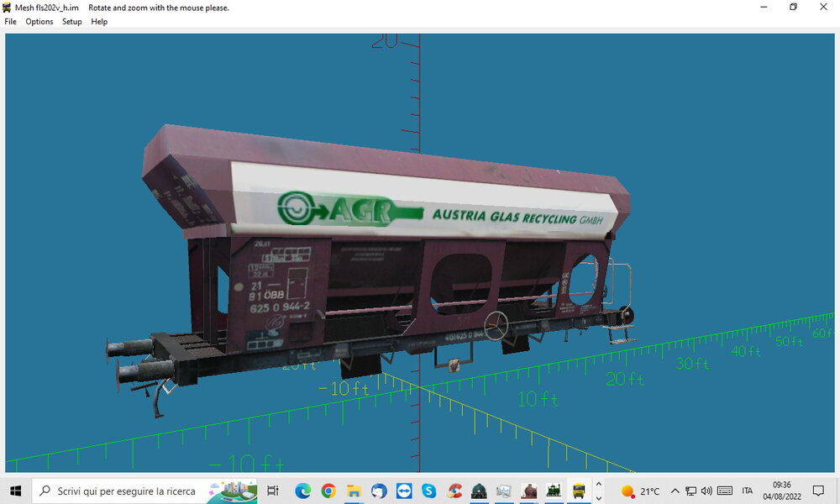Open Task View in the taskbar
Viewport: 840px width, 504px height.
click(273, 491)
